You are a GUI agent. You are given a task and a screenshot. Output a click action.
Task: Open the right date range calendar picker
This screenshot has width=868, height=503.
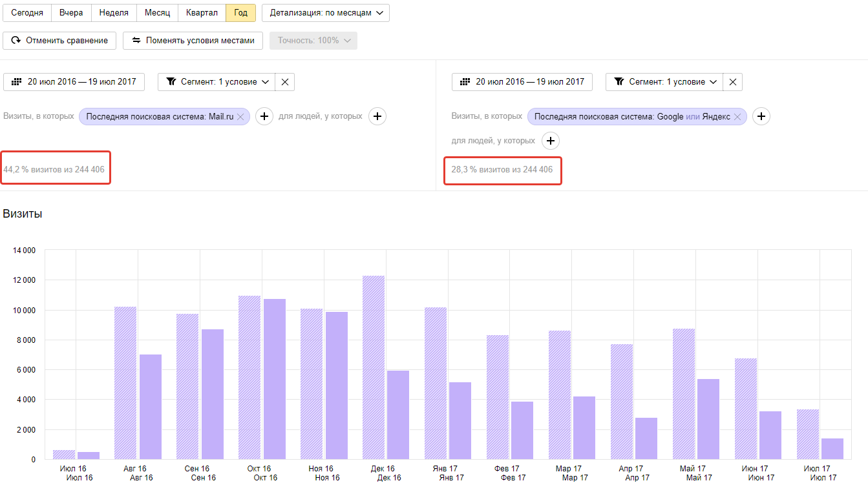click(x=522, y=82)
